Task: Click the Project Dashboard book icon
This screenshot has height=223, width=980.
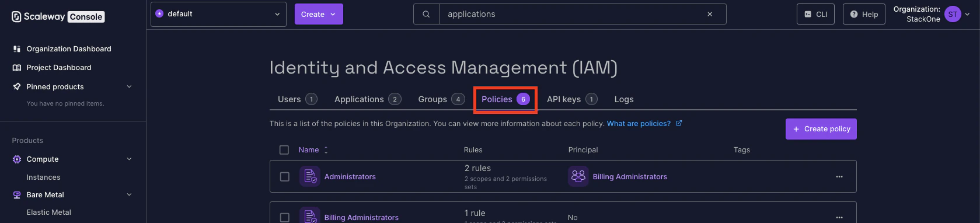Action: (x=17, y=68)
